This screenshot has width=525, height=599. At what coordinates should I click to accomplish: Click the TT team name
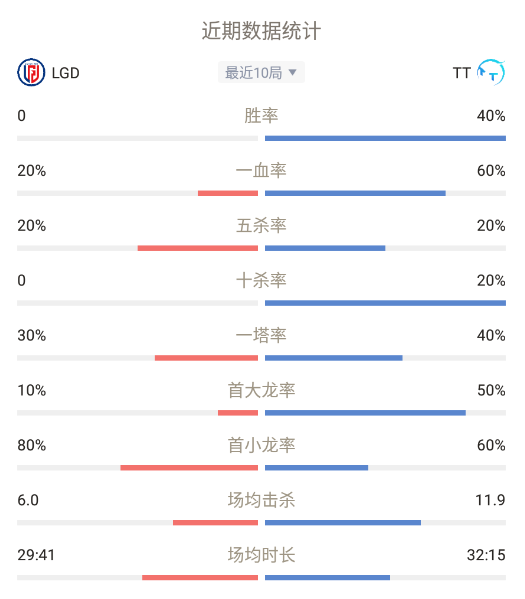pyautogui.click(x=461, y=73)
